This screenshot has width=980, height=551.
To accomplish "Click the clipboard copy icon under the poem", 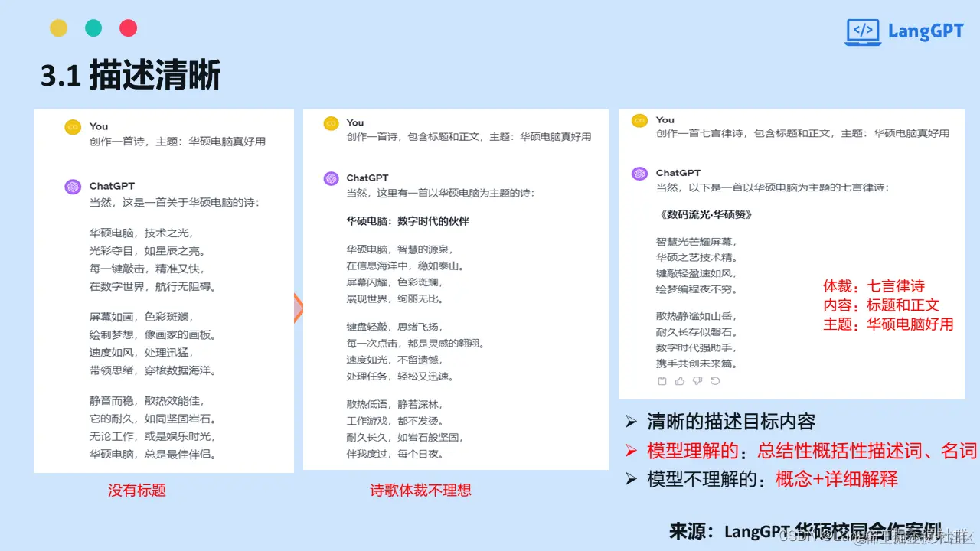I will tap(662, 380).
